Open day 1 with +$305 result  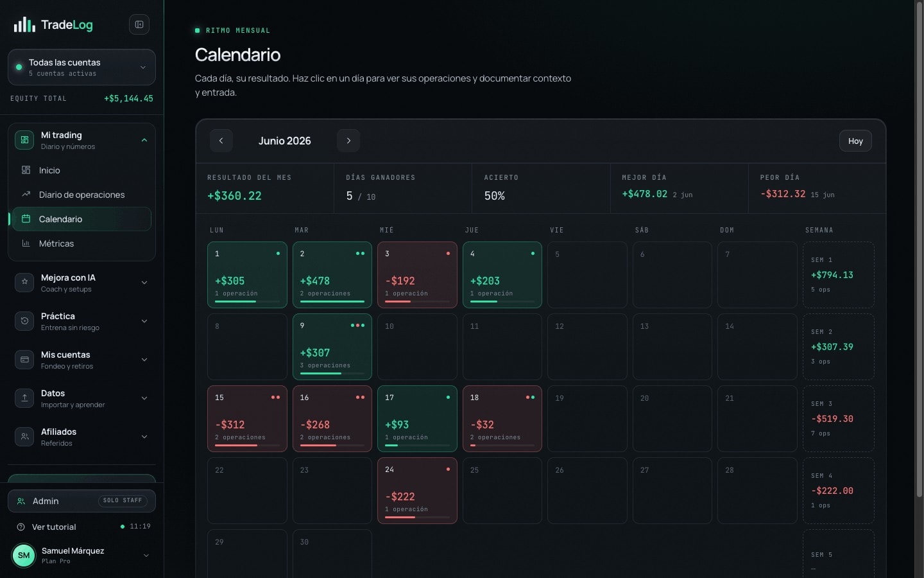tap(247, 275)
